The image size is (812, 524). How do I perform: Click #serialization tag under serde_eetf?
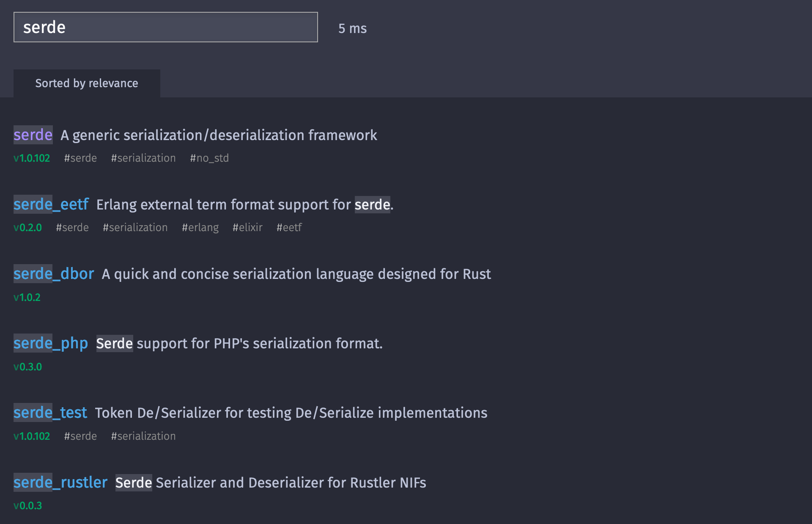pos(135,228)
